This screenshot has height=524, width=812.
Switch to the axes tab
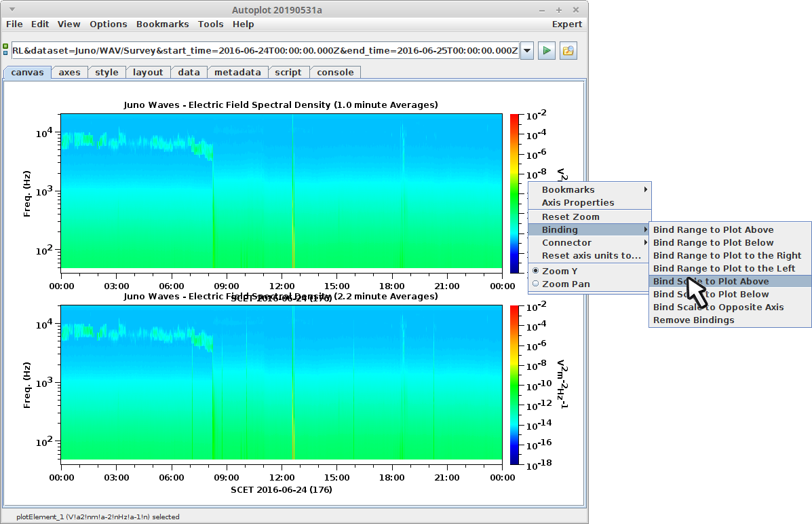[x=69, y=72]
